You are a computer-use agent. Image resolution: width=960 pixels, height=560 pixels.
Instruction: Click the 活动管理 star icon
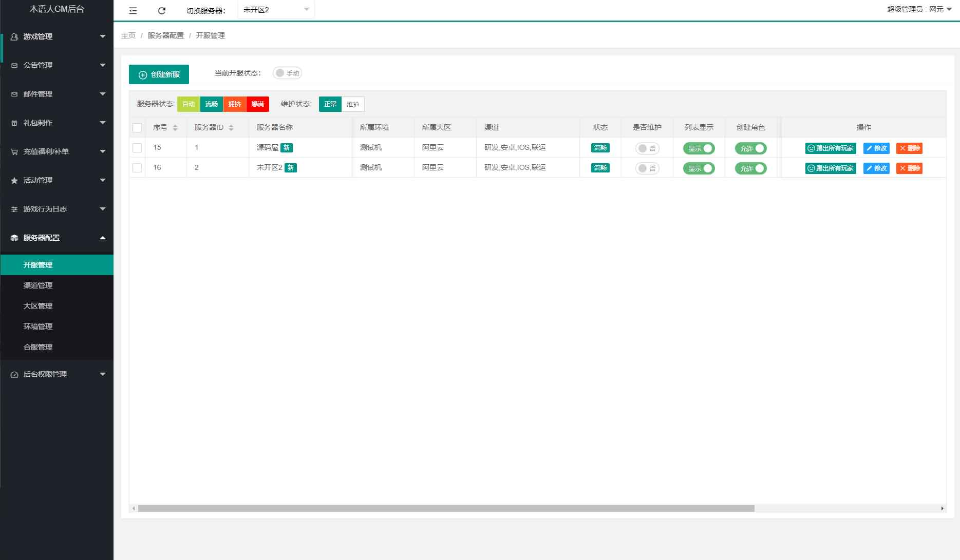[14, 180]
